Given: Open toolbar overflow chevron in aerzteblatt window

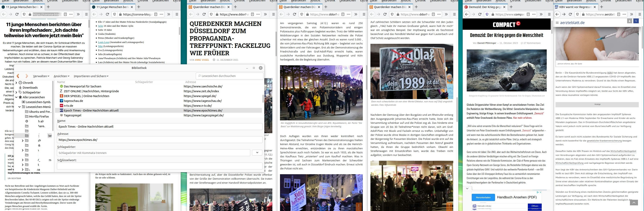Looking at the screenshot, I should tap(632, 14).
